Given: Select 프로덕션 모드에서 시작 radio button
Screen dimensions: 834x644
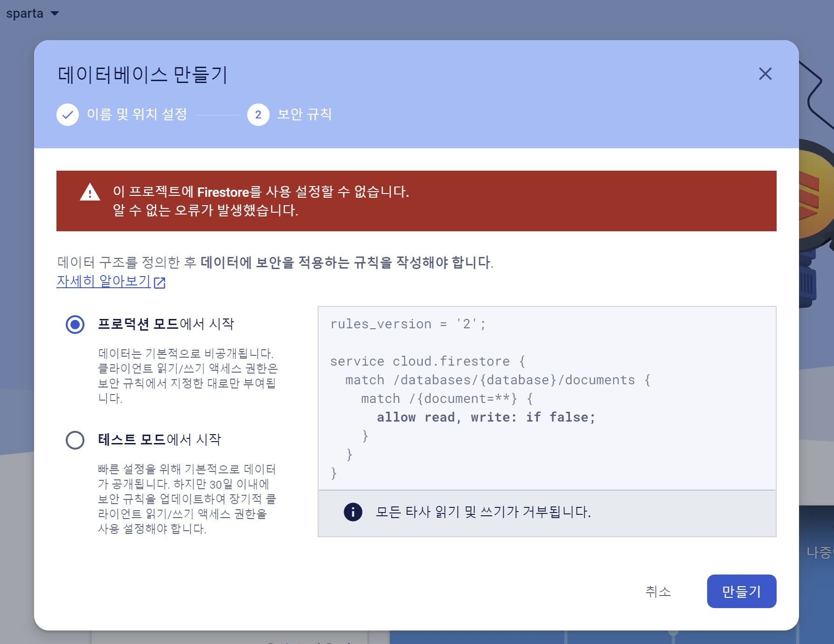Looking at the screenshot, I should tap(75, 324).
